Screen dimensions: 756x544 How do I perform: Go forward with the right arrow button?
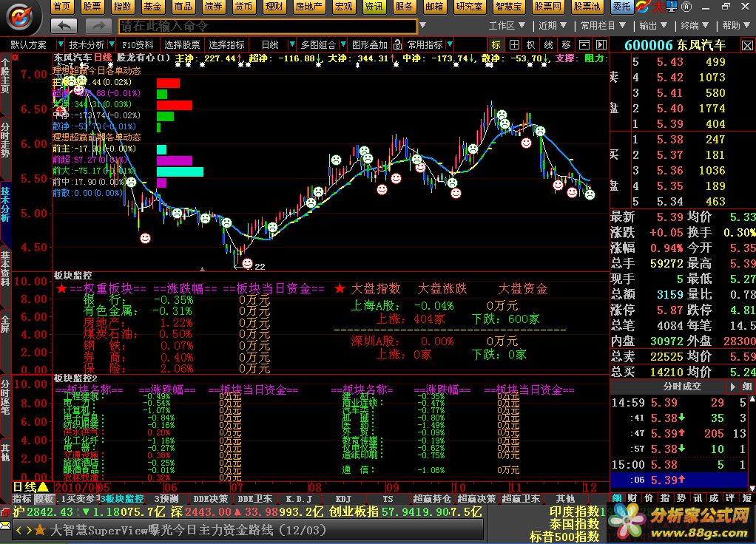pos(98,26)
